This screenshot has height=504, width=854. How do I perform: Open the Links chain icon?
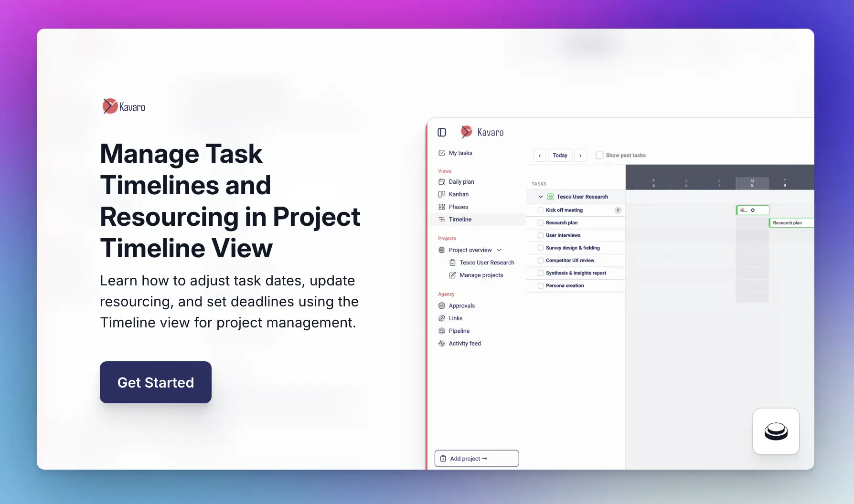(x=442, y=318)
